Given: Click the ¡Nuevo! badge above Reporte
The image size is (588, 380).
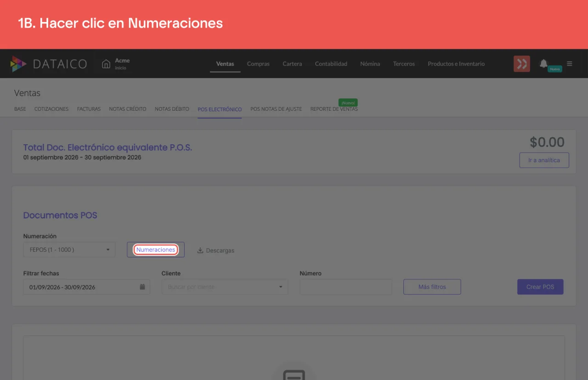Looking at the screenshot, I should (348, 103).
